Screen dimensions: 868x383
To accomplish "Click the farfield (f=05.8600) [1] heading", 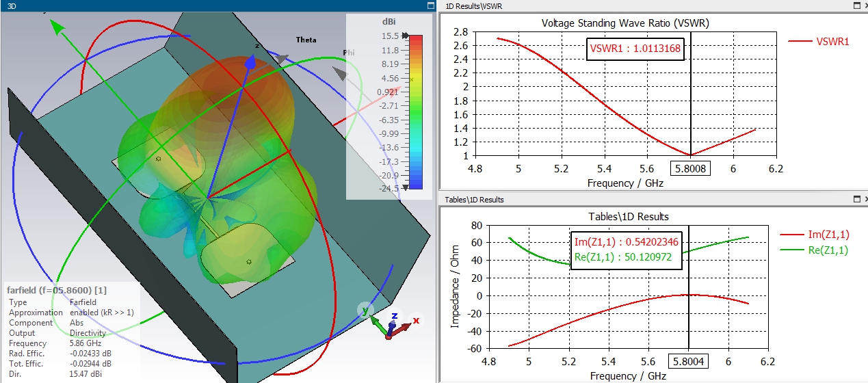I will (x=56, y=290).
